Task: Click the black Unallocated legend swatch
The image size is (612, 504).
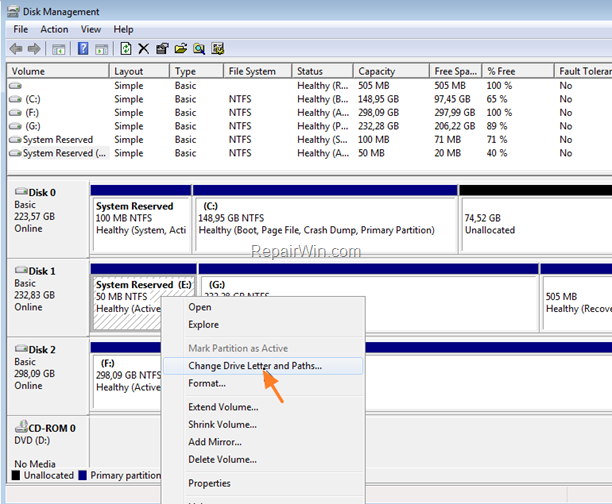Action: tap(16, 476)
